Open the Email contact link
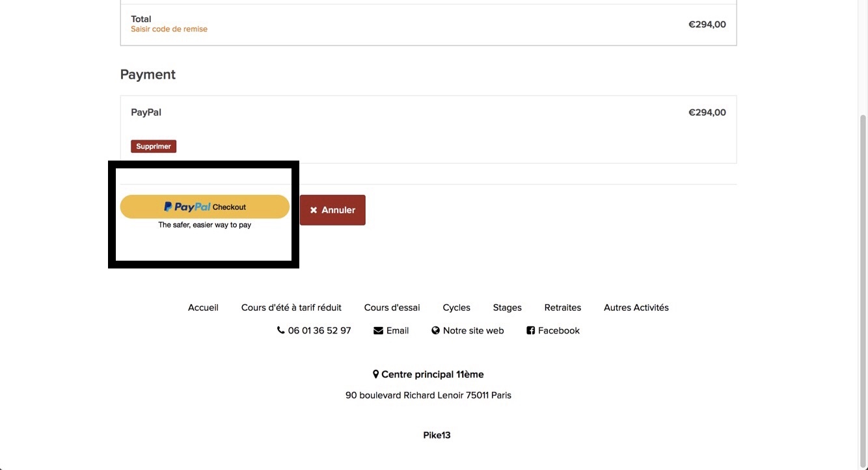Viewport: 868px width, 470px height. (x=398, y=330)
